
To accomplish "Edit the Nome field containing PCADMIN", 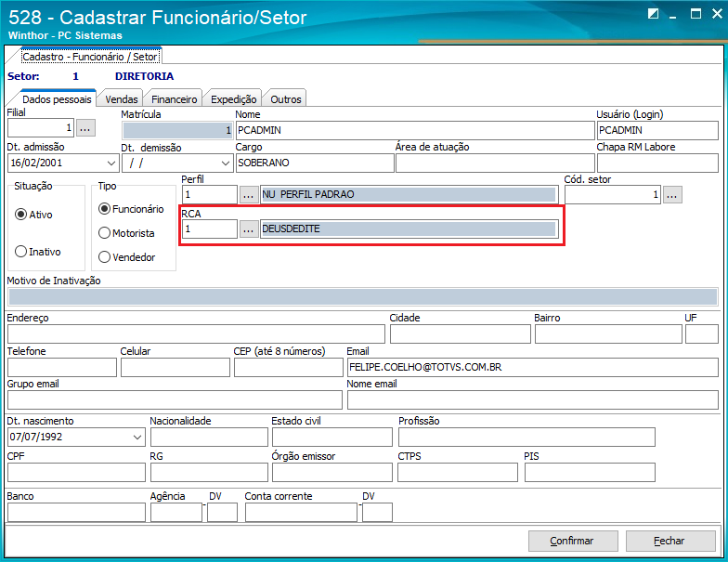I will [415, 130].
